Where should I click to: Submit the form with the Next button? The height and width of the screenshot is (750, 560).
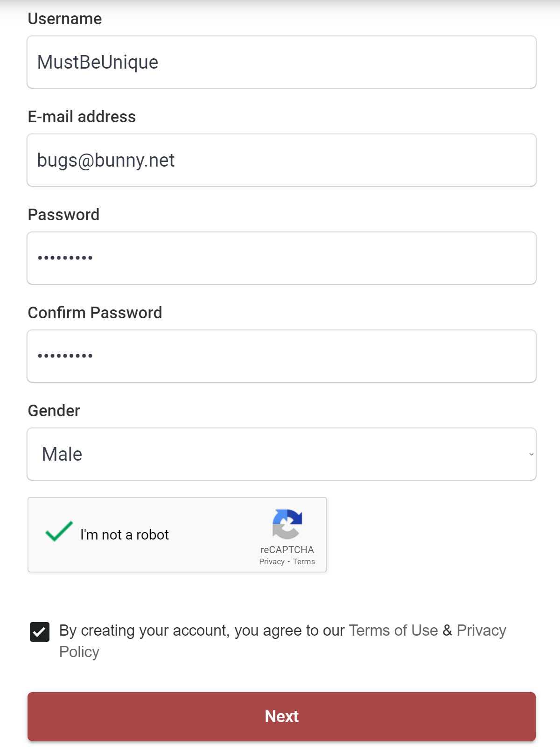(x=281, y=716)
